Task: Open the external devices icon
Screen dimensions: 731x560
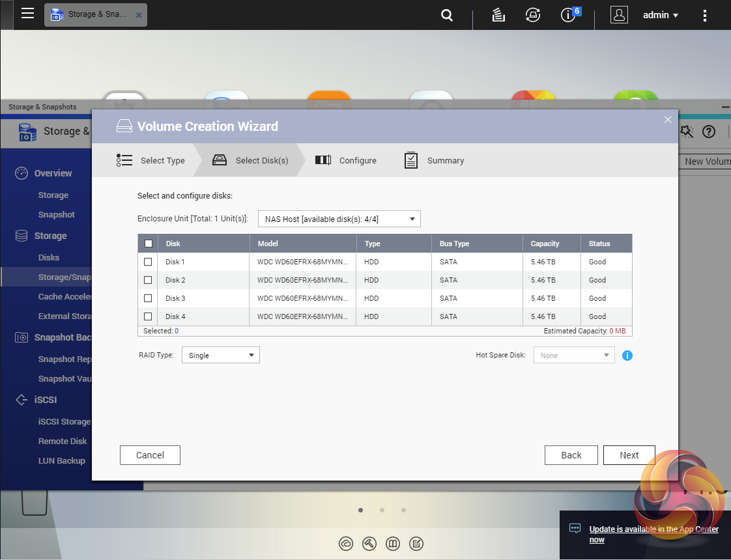Action: click(533, 15)
